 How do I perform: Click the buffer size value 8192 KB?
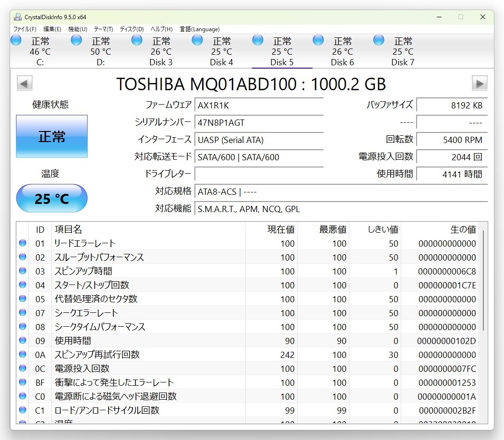(x=452, y=105)
